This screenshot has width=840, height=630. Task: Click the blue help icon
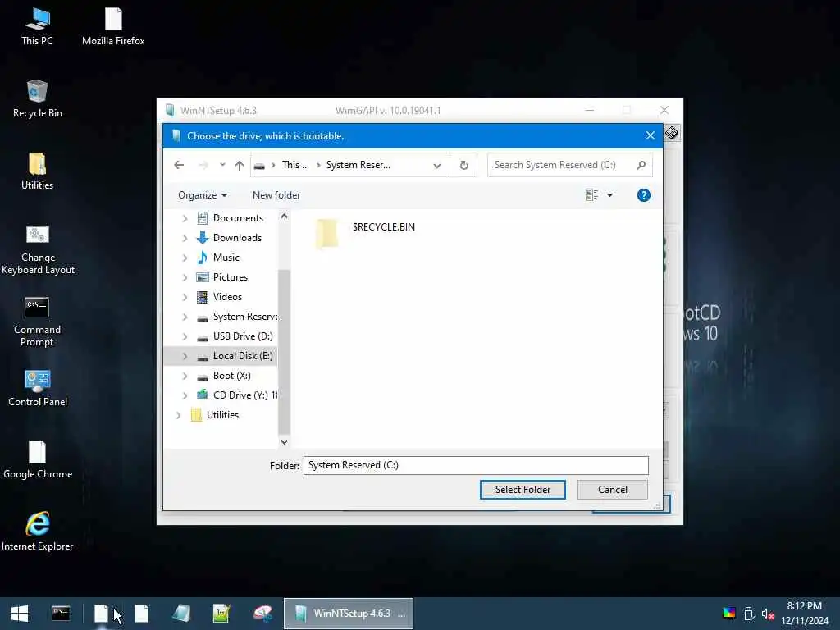(x=643, y=195)
